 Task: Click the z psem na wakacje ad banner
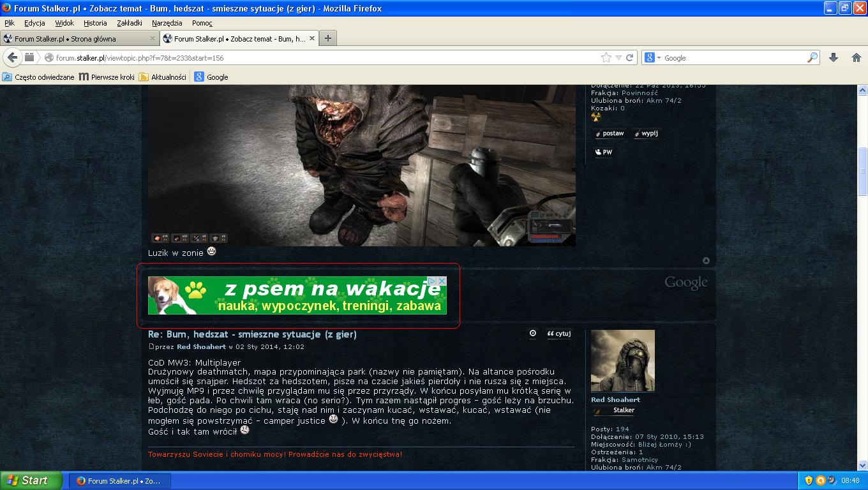(297, 295)
